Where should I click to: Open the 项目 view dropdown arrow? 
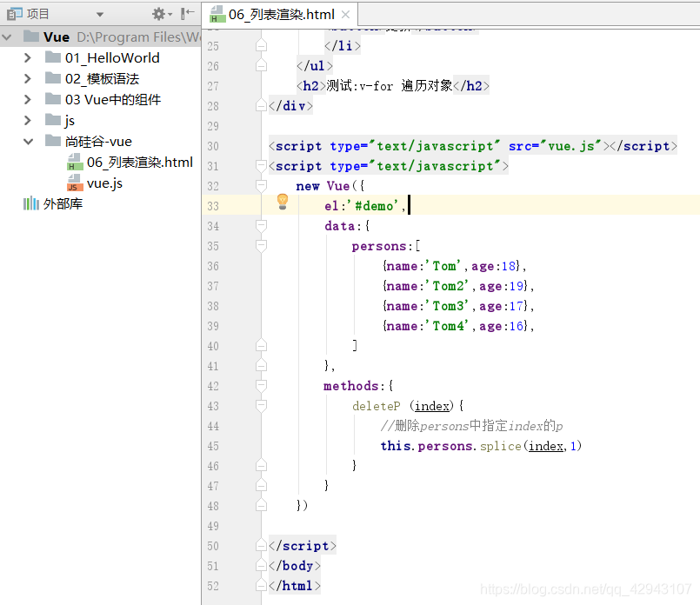100,15
